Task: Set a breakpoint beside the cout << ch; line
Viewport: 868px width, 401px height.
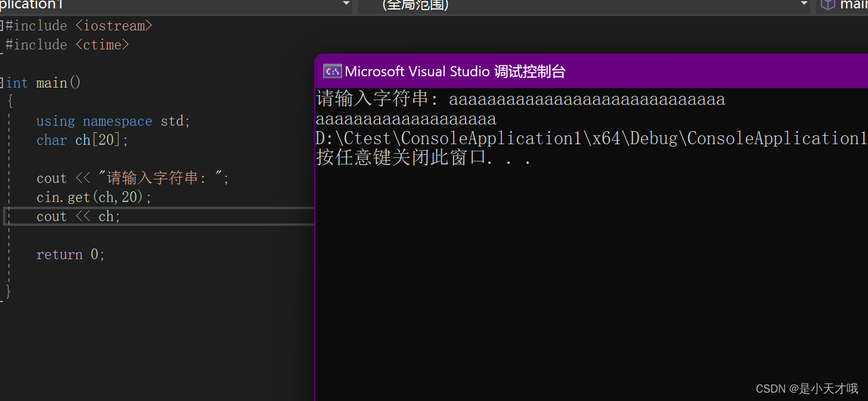Action: [x=2, y=216]
